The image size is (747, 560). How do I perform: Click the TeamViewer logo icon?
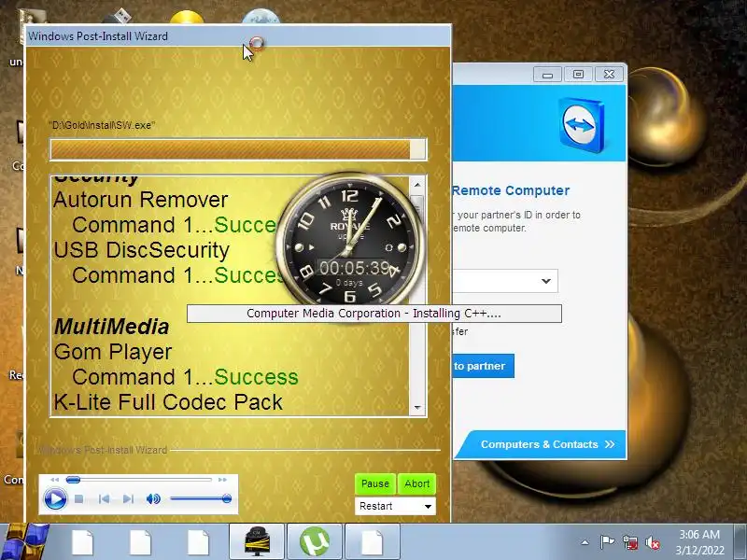coord(582,125)
